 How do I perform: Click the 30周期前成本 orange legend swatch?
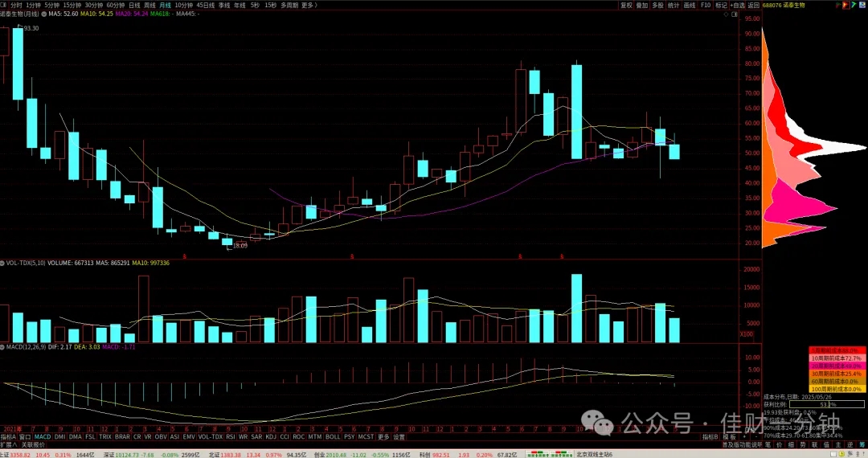tap(837, 374)
